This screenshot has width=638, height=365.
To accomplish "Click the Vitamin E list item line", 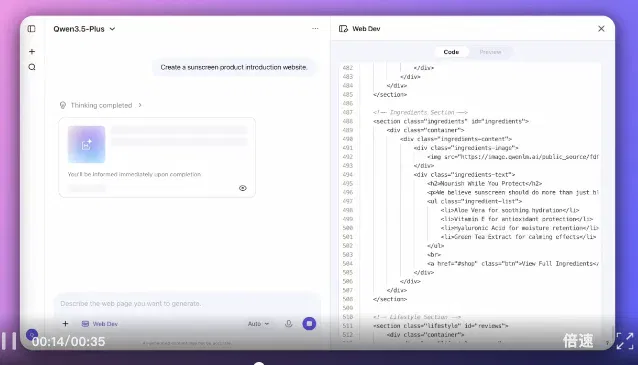I will coord(516,219).
